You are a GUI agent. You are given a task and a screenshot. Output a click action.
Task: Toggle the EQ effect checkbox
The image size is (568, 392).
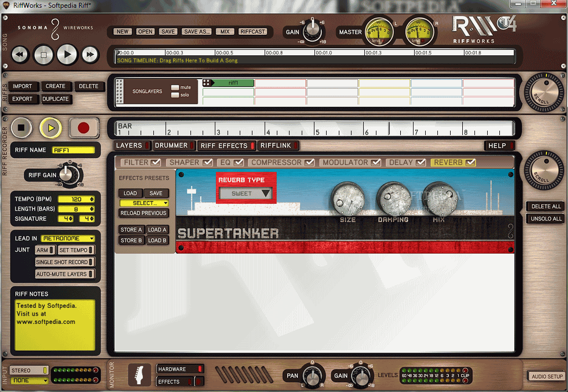239,162
